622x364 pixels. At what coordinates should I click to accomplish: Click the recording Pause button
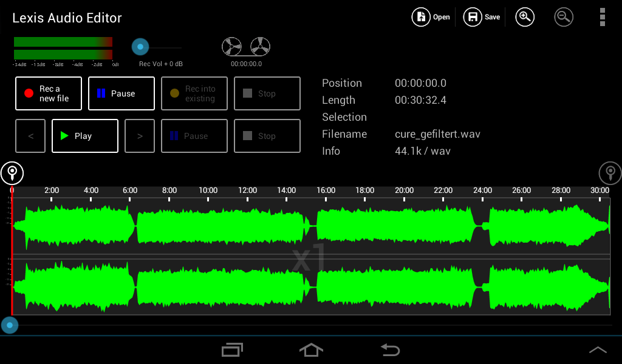pyautogui.click(x=121, y=93)
